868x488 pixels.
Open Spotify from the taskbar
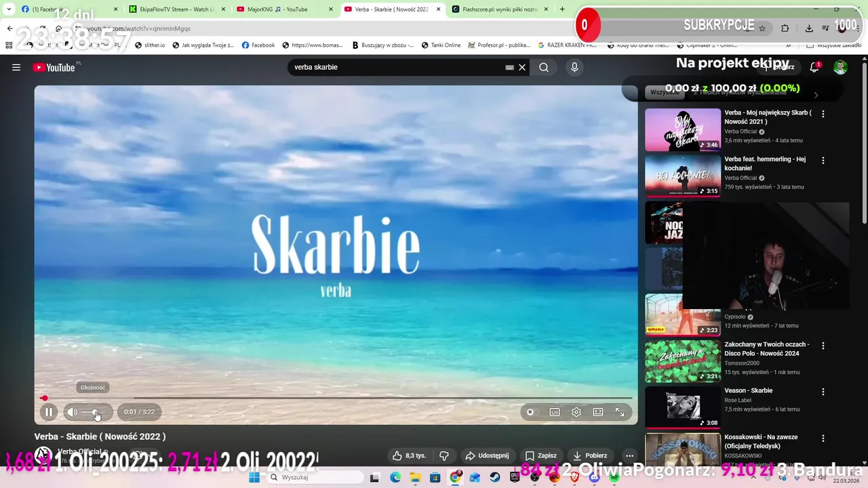(614, 477)
